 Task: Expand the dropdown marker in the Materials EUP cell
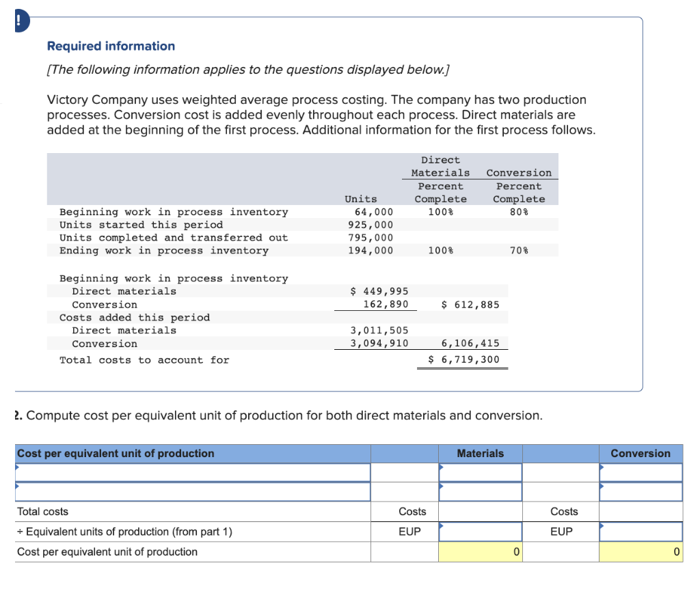[442, 527]
